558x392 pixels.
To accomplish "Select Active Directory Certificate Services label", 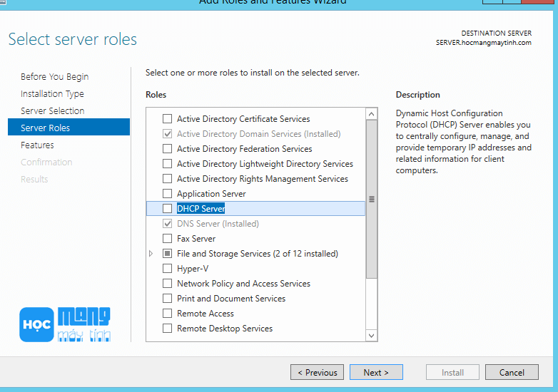I will click(243, 119).
